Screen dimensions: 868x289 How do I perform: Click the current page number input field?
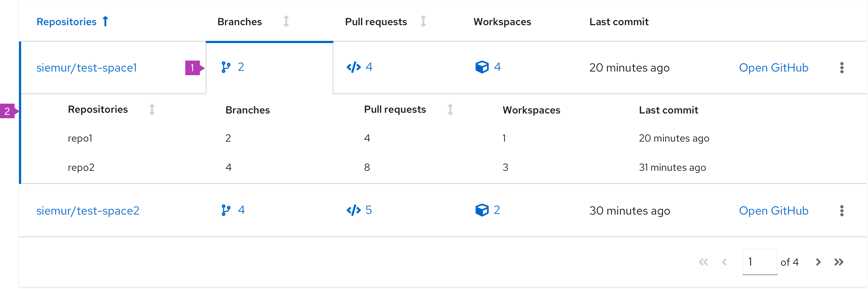coord(760,262)
